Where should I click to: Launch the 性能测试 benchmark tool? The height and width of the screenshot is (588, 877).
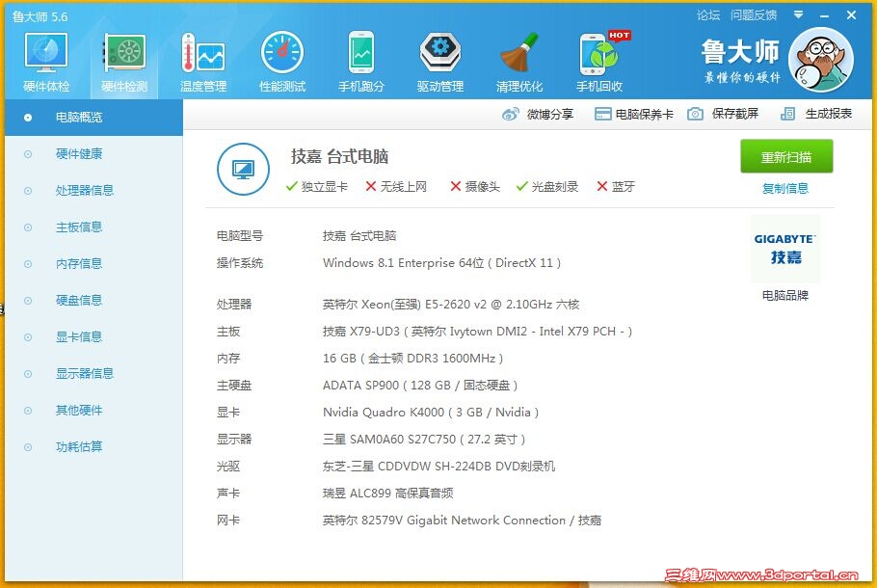point(281,60)
